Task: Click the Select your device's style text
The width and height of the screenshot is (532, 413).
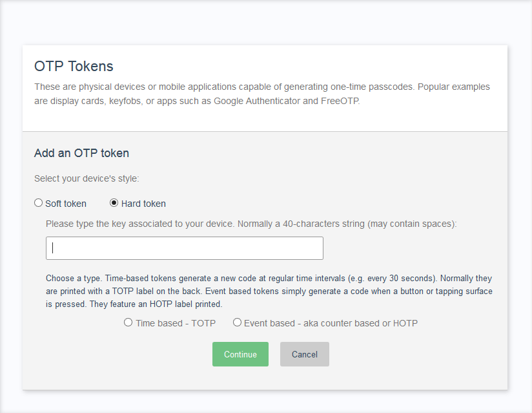Action: pyautogui.click(x=87, y=178)
